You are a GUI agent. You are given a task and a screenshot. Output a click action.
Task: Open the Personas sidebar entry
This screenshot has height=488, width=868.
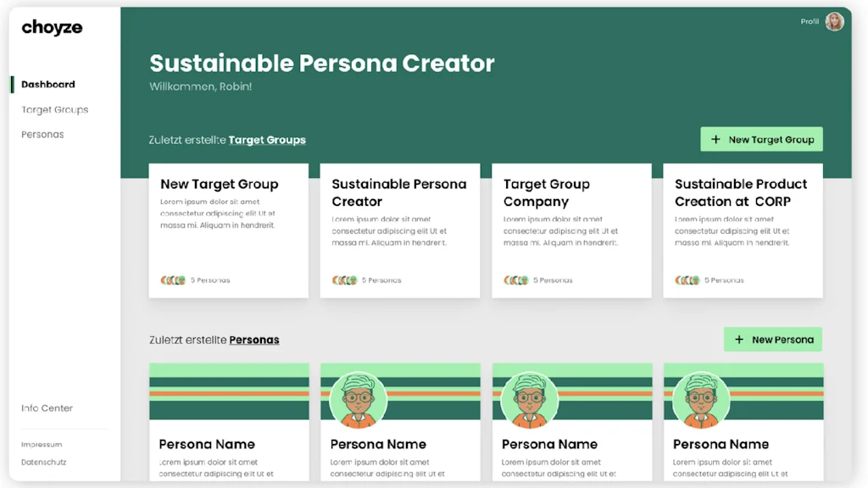pyautogui.click(x=42, y=134)
